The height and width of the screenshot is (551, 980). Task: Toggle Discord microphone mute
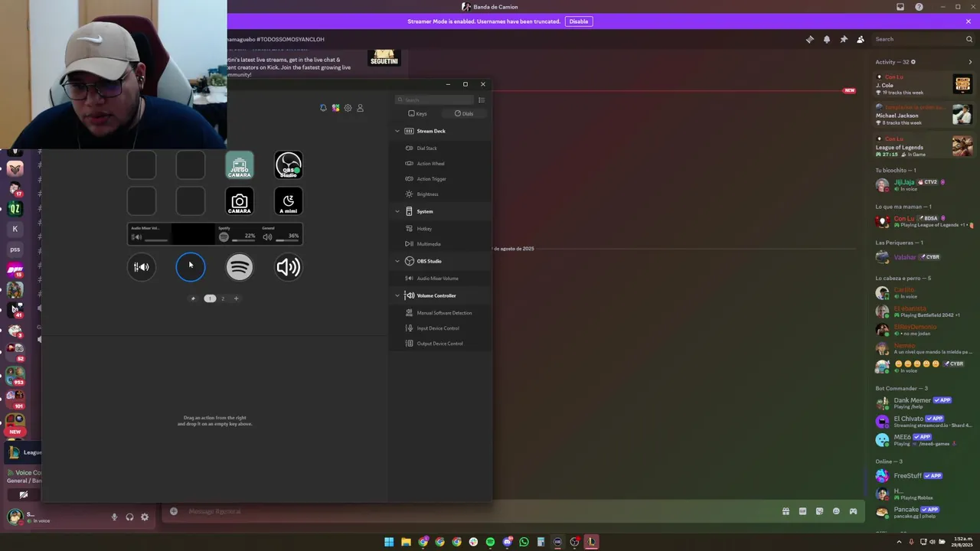[x=115, y=517]
